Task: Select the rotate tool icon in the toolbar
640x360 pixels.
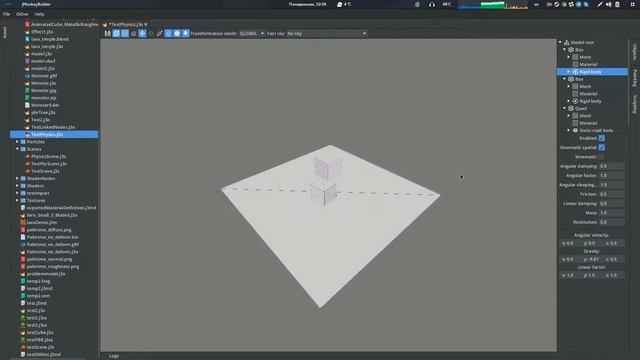Action: (151, 33)
